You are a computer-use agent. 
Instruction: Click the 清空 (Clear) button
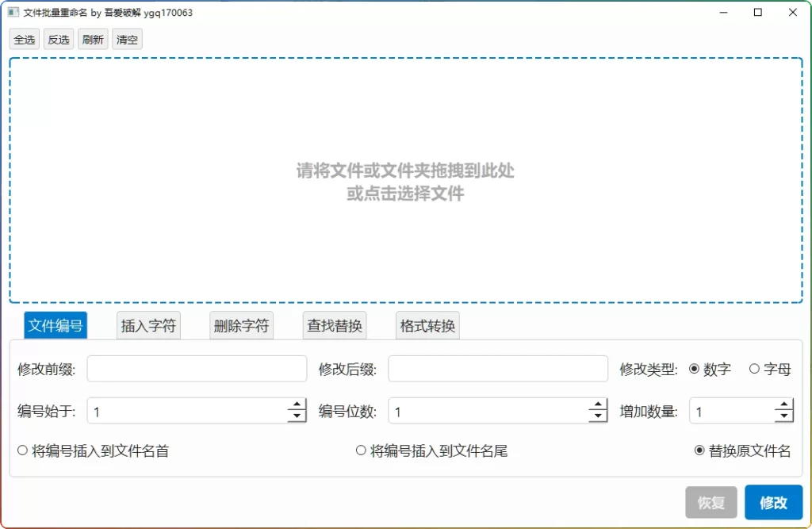click(x=127, y=38)
